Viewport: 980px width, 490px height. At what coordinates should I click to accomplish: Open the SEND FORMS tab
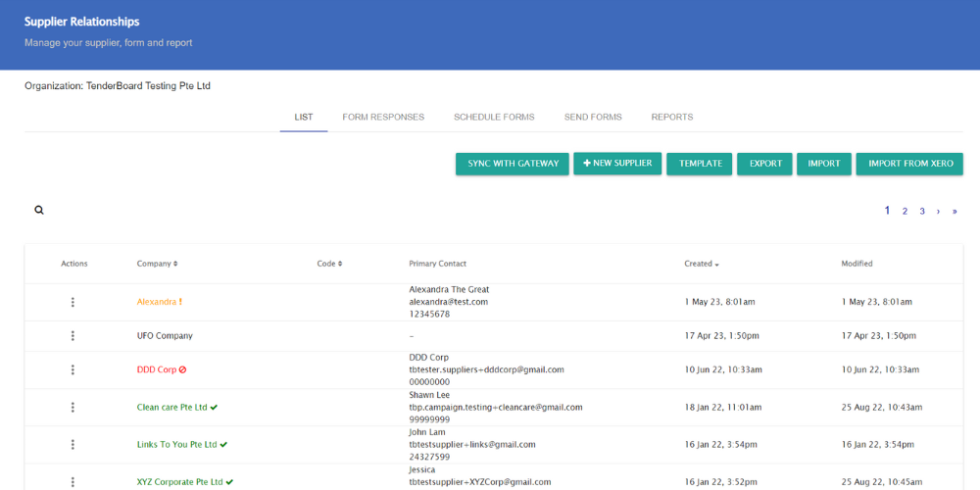click(x=593, y=117)
